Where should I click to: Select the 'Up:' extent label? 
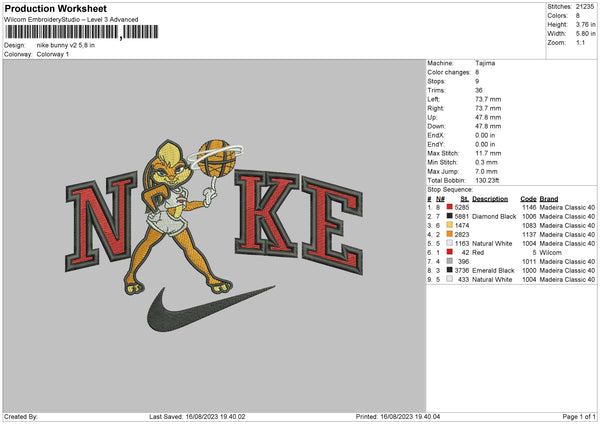(x=432, y=117)
